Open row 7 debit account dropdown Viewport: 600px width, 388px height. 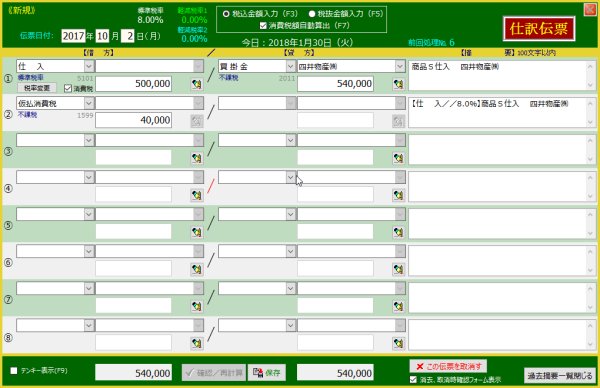click(x=89, y=289)
